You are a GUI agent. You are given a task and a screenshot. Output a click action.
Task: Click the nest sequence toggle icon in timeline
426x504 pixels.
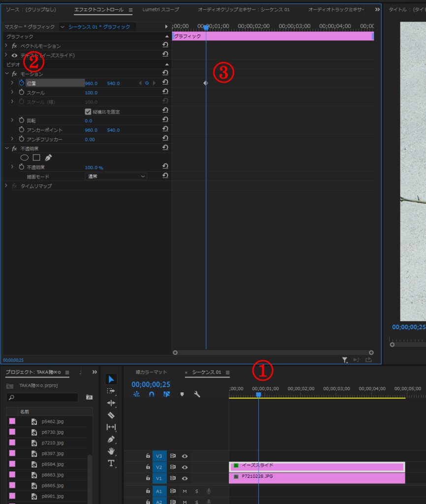[x=137, y=394]
